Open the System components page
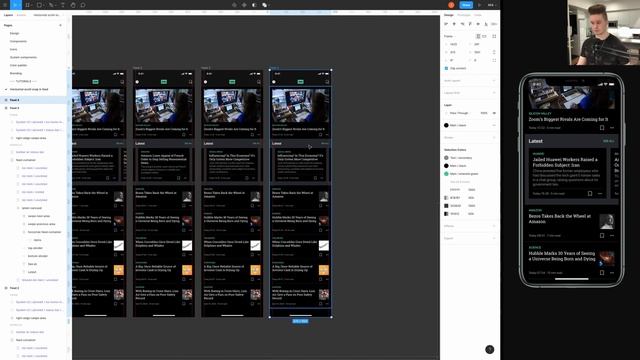 pyautogui.click(x=23, y=58)
